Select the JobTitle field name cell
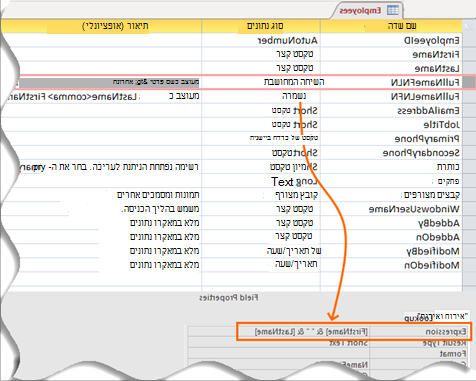Viewport: 476px width, 381px height. pyautogui.click(x=391, y=124)
